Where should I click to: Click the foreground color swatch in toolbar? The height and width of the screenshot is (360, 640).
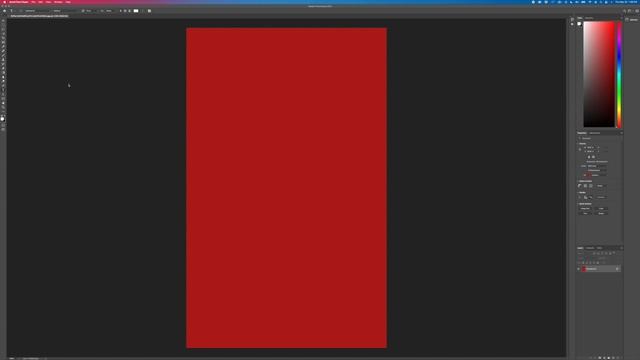pos(2,118)
